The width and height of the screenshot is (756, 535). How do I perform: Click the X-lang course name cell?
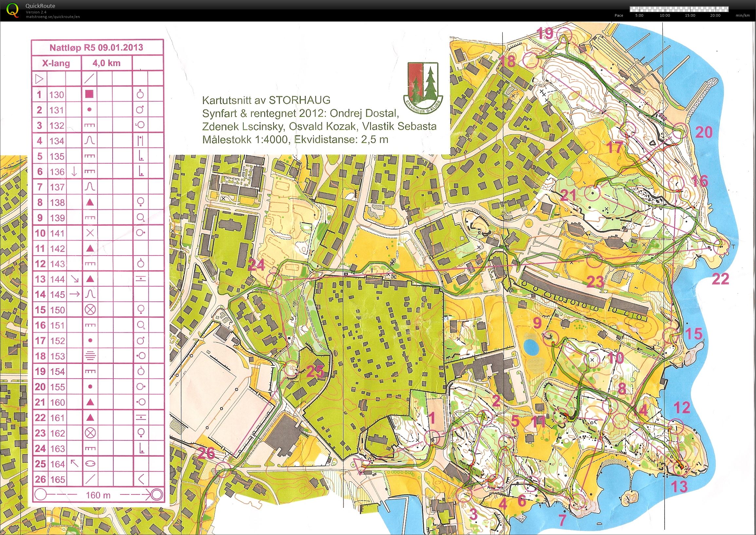[x=56, y=63]
